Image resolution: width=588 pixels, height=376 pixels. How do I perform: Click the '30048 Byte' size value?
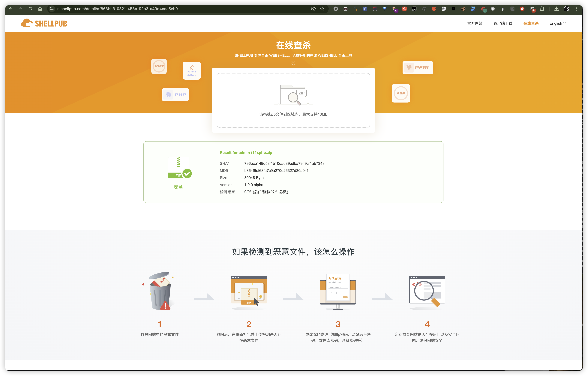pyautogui.click(x=254, y=178)
